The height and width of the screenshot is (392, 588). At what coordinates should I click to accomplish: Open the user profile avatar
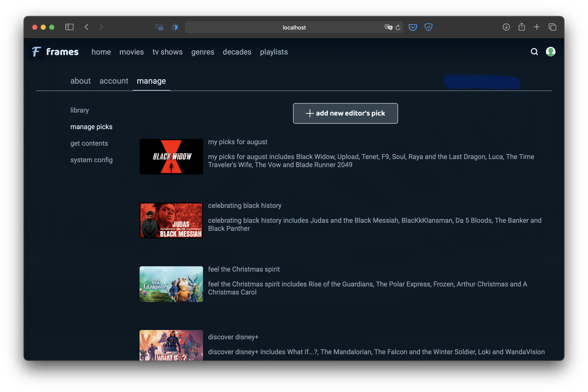pyautogui.click(x=550, y=52)
